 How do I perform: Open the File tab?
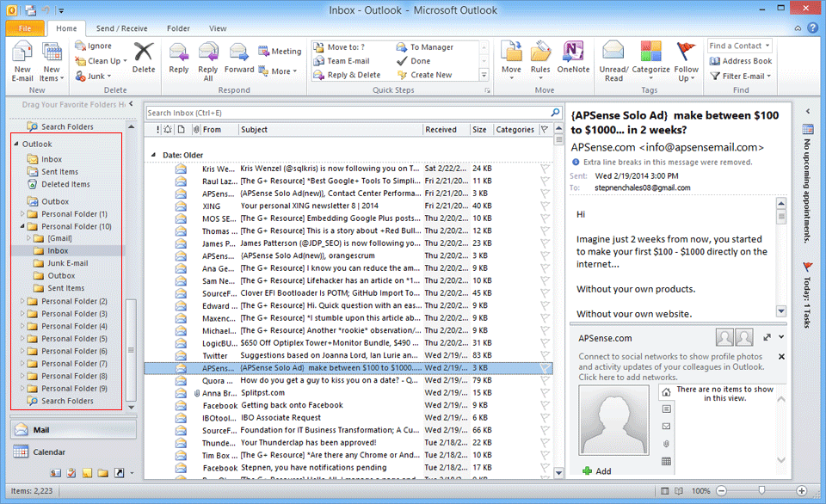(25, 28)
